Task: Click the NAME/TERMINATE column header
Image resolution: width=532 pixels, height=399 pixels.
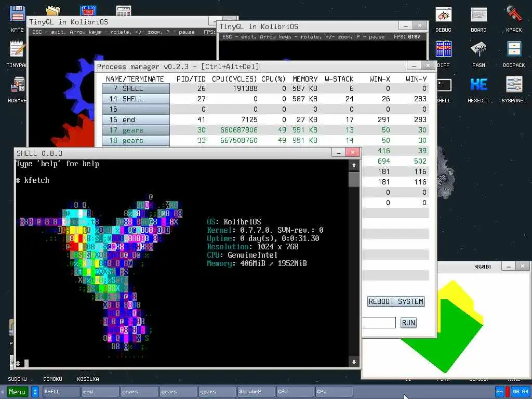Action: click(x=135, y=79)
